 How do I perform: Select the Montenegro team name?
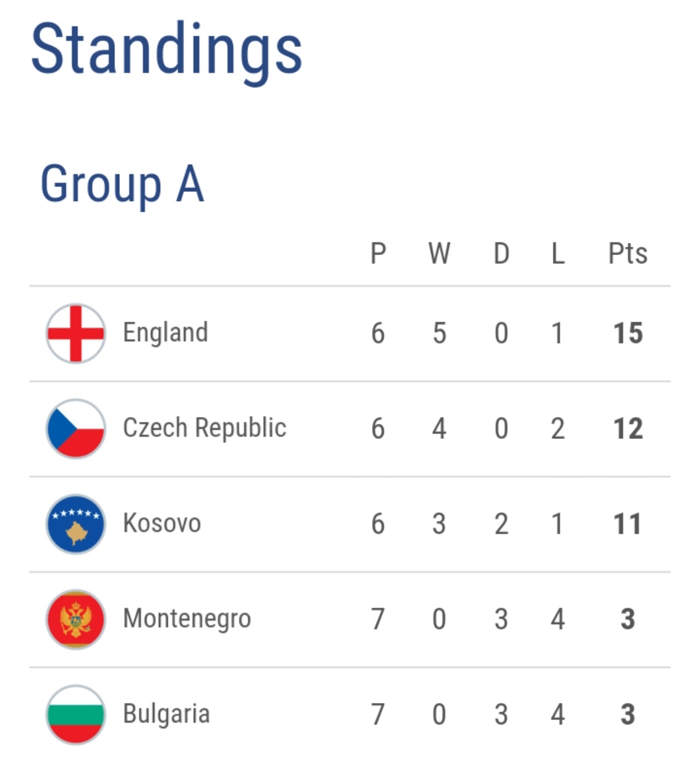(187, 619)
